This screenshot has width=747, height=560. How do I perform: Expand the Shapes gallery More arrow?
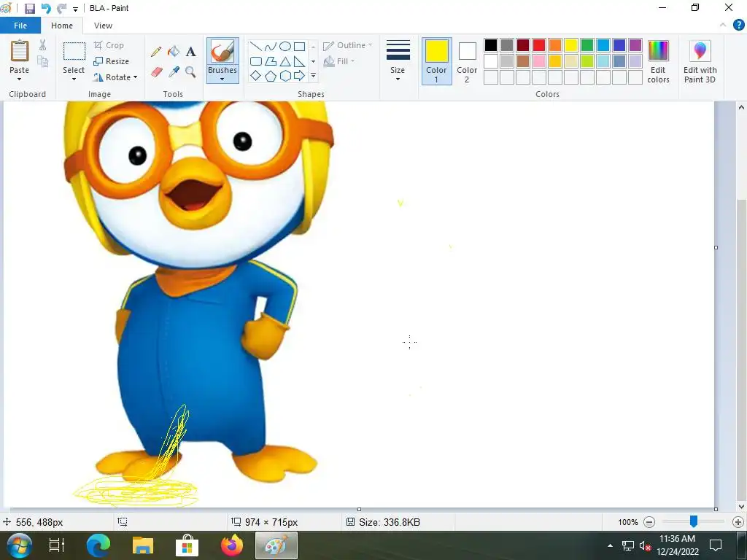click(313, 76)
